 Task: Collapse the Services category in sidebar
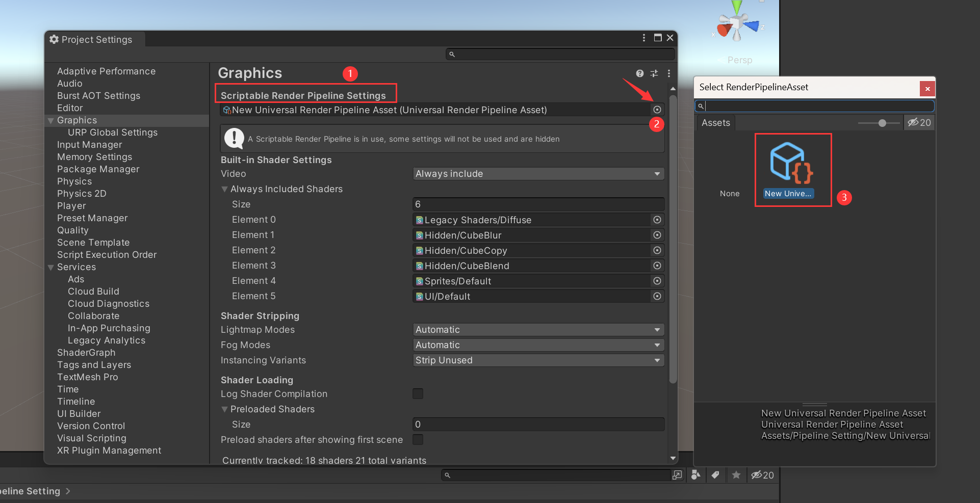tap(50, 268)
